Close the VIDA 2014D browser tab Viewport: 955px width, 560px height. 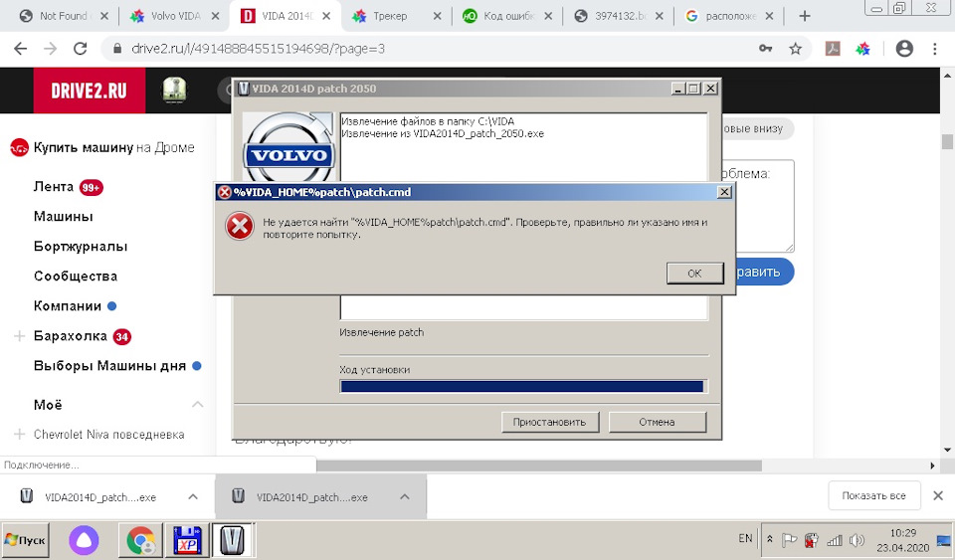326,17
